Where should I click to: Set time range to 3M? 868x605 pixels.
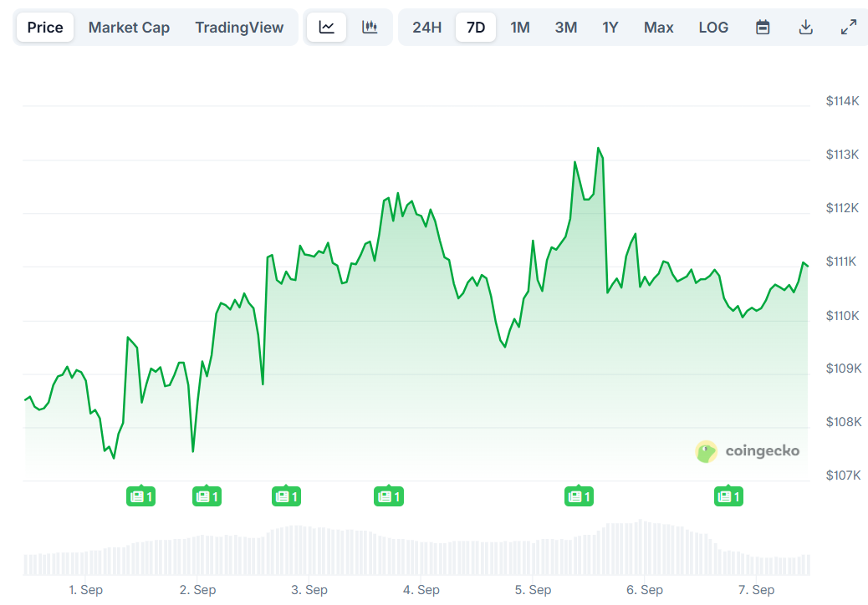click(x=566, y=27)
